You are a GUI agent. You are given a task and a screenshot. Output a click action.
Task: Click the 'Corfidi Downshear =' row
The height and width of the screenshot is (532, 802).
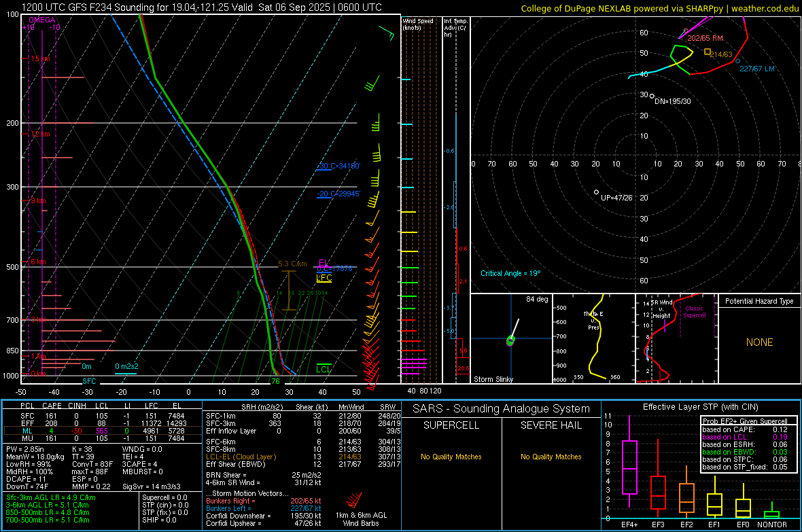(264, 516)
